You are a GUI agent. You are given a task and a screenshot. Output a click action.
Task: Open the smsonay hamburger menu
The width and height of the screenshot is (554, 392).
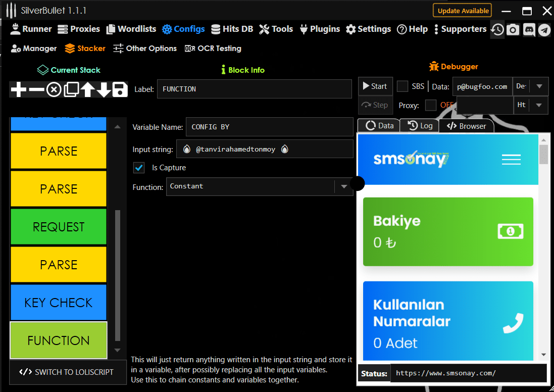[x=511, y=160]
